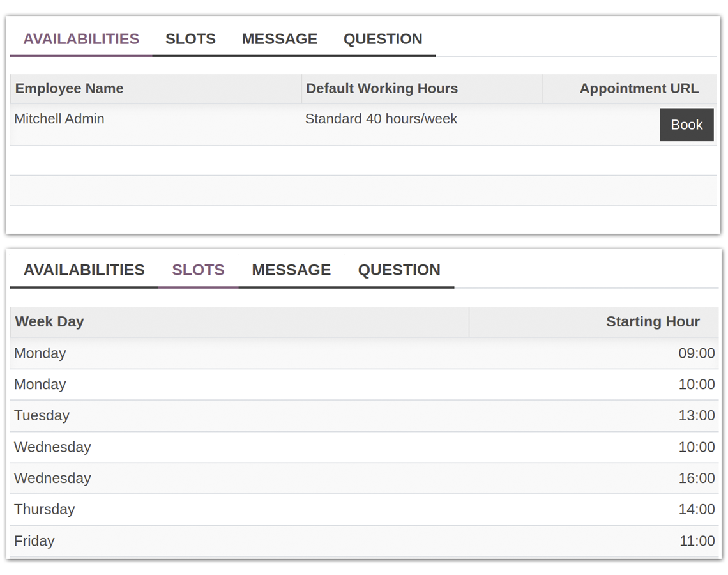This screenshot has width=728, height=575.
Task: Select the Mitchell Admin employee name cell
Action: click(59, 119)
